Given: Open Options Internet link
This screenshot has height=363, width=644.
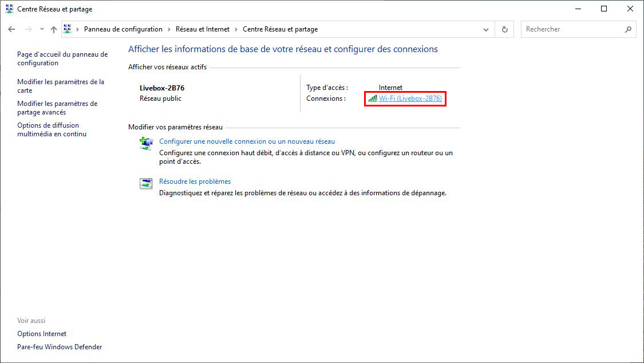Looking at the screenshot, I should click(41, 334).
